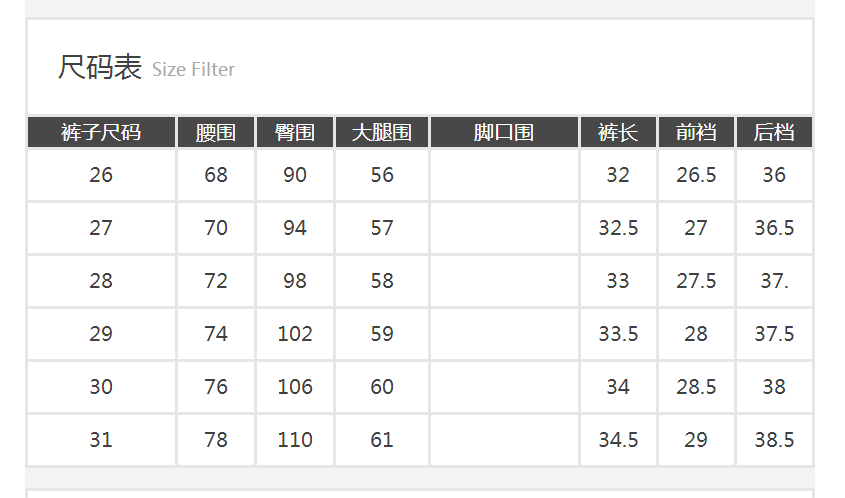The width and height of the screenshot is (845, 498).
Task: Click the 裤长 column header
Action: tap(618, 132)
